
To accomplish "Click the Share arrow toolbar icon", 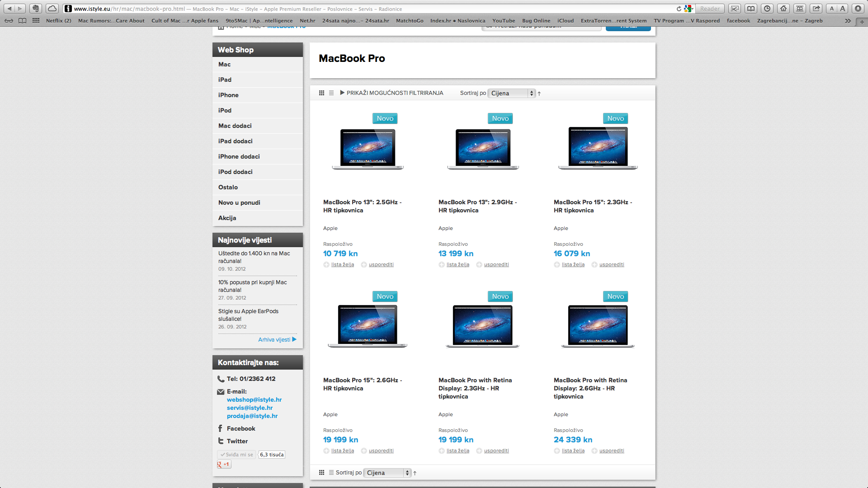I will click(x=816, y=9).
